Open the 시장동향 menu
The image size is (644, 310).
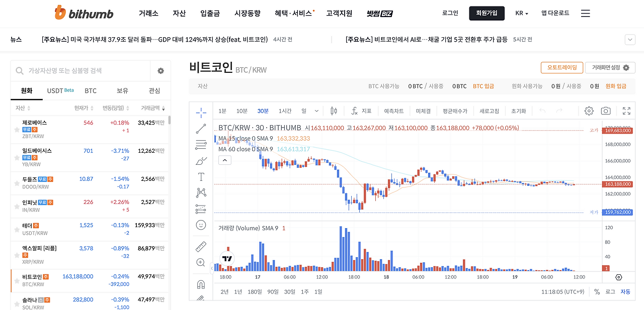coord(247,14)
